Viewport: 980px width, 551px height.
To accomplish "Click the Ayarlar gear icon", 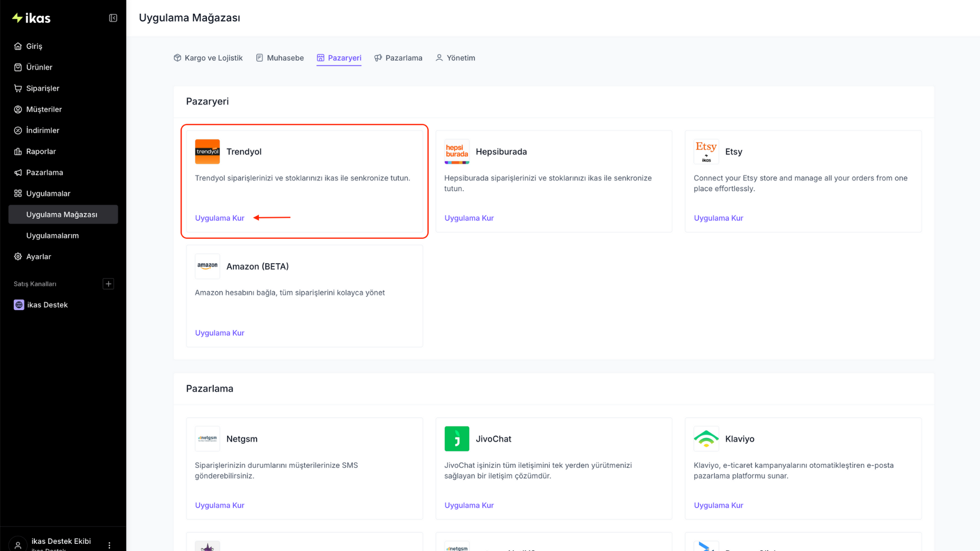I will coord(18,257).
